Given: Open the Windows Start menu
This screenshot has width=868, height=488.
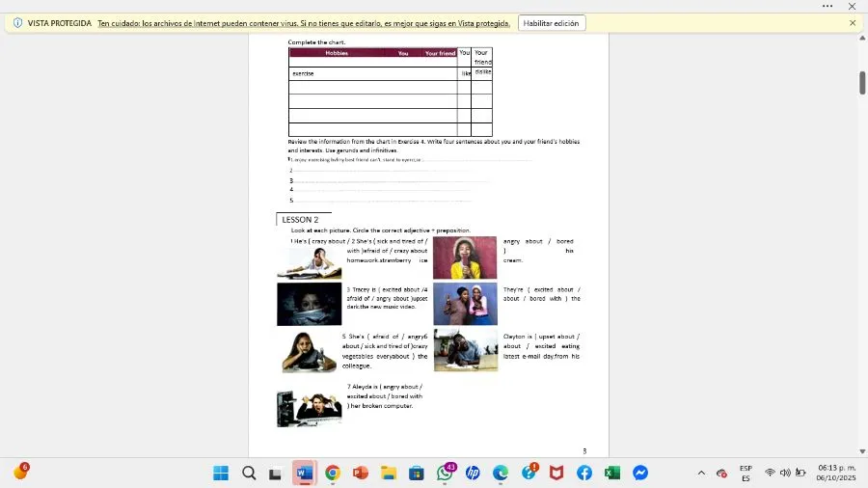Looking at the screenshot, I should tap(221, 474).
